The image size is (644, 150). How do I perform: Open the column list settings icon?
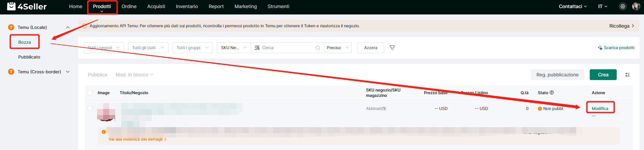pyautogui.click(x=627, y=75)
